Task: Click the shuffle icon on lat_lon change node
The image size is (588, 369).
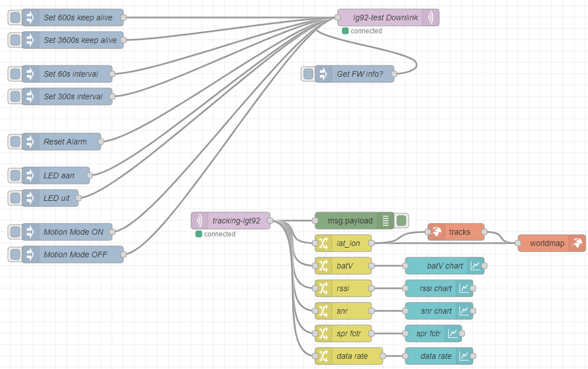Action: point(323,243)
